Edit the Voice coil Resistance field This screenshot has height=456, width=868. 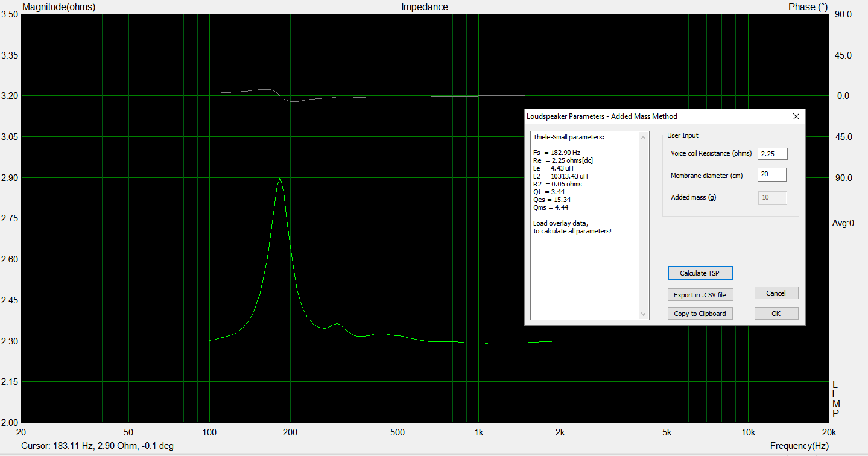pos(772,154)
